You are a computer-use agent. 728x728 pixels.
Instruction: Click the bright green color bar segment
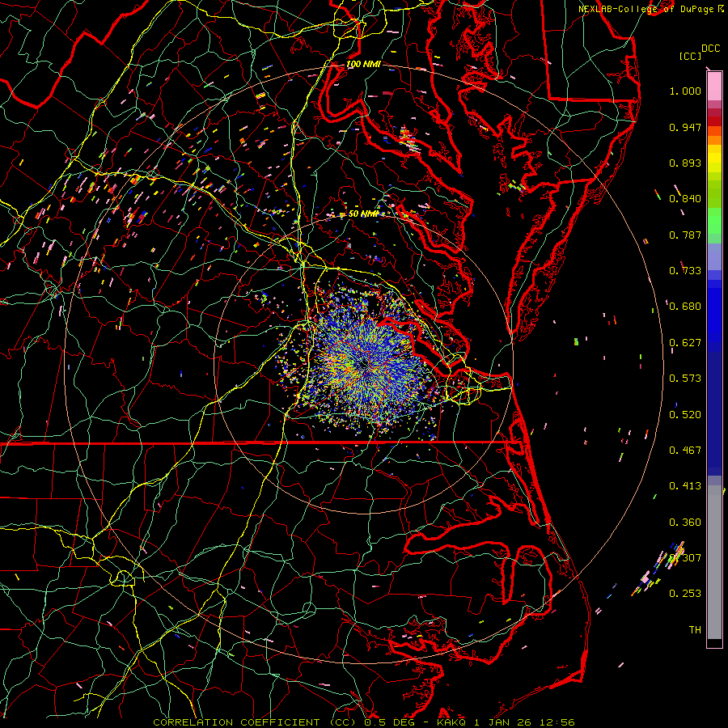(714, 221)
